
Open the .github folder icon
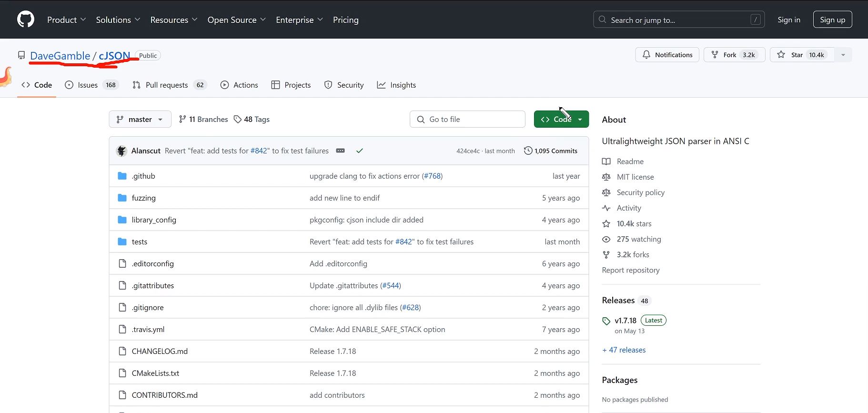(x=122, y=176)
